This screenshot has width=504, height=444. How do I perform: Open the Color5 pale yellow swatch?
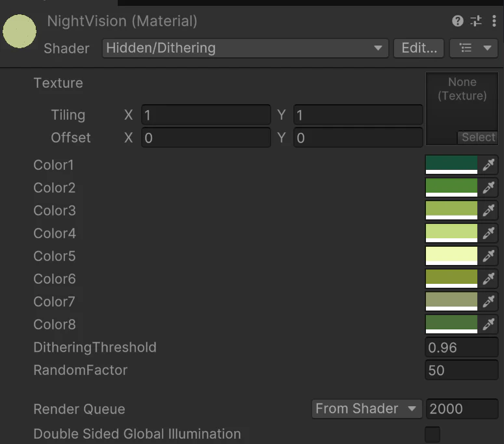[x=451, y=256]
